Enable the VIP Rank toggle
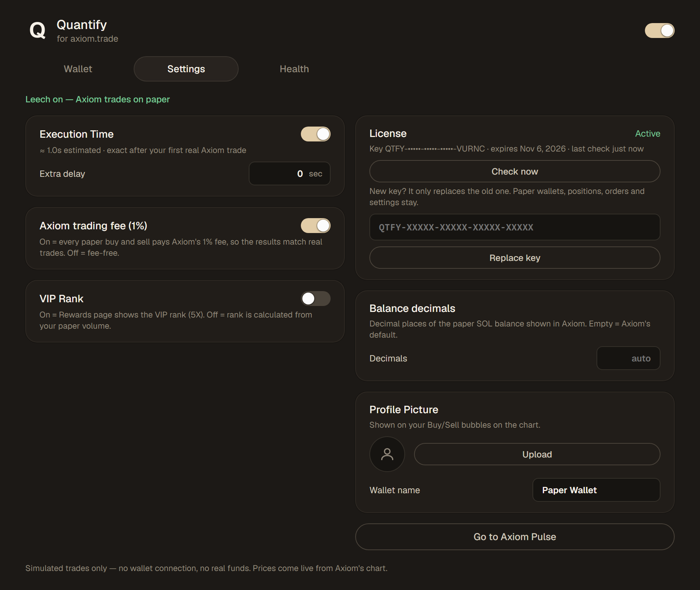The width and height of the screenshot is (700, 590). 316,299
